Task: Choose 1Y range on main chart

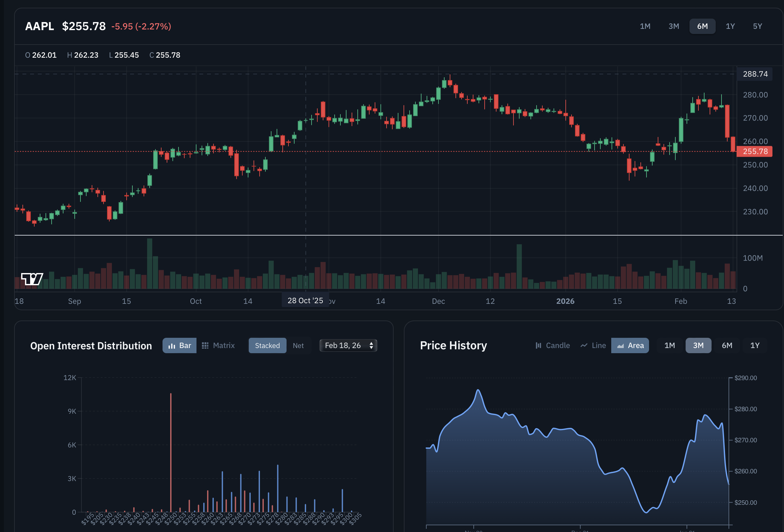Action: (730, 26)
